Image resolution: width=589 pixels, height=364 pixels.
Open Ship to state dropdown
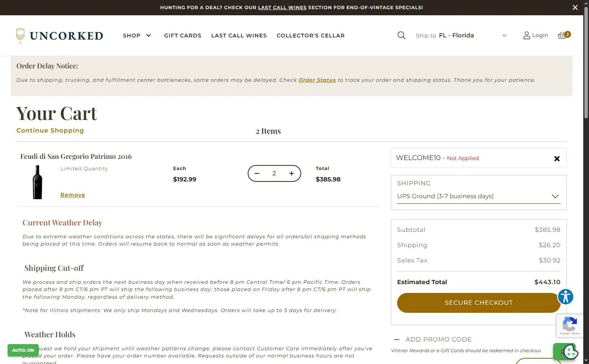click(461, 36)
